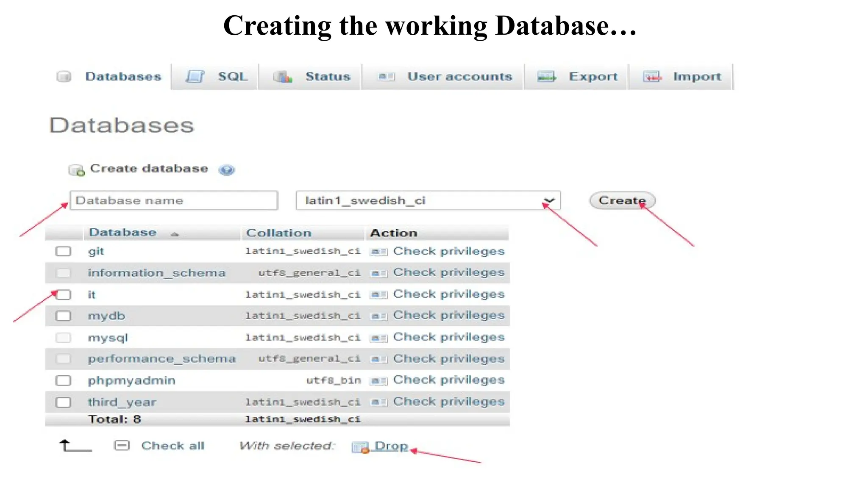Open the git database name
Screen dimensions: 868x488
(96, 252)
